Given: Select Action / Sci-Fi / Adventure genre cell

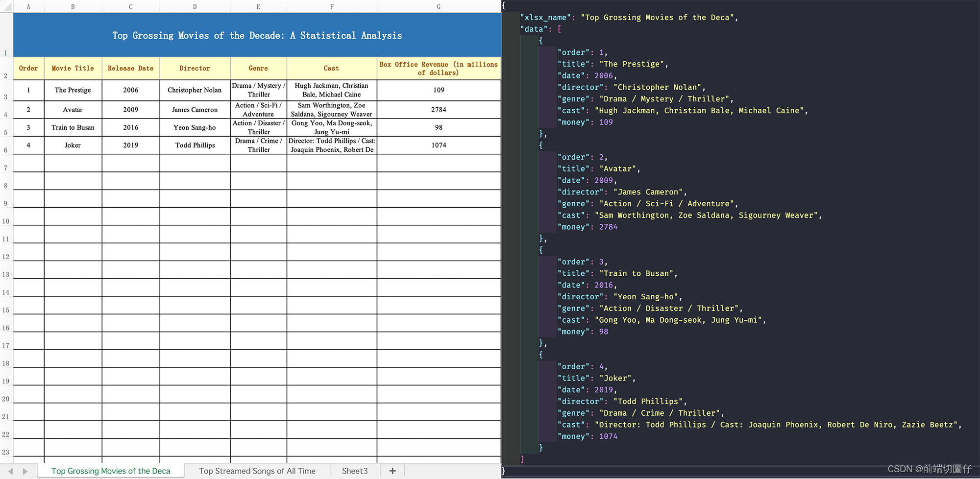Looking at the screenshot, I should click(x=258, y=110).
